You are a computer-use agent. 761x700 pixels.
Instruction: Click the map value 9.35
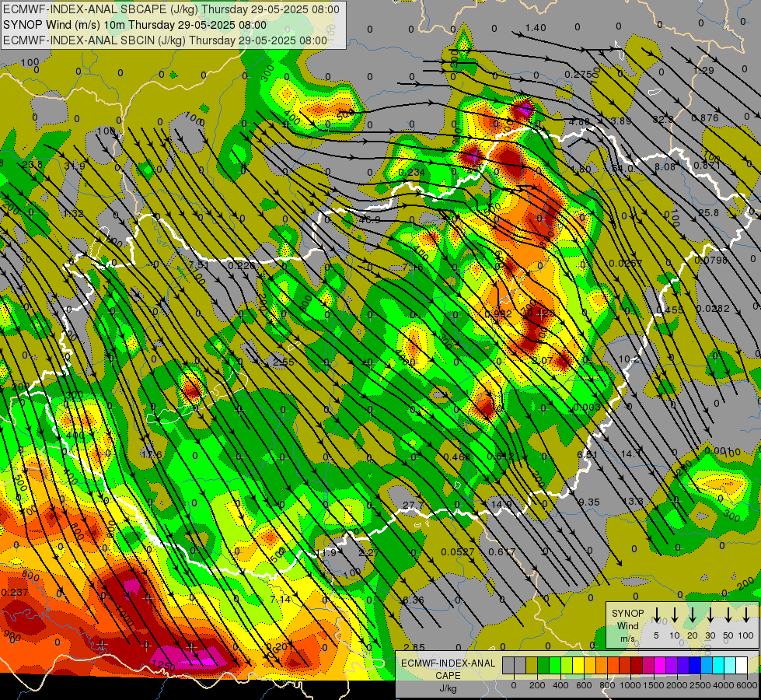tap(589, 502)
